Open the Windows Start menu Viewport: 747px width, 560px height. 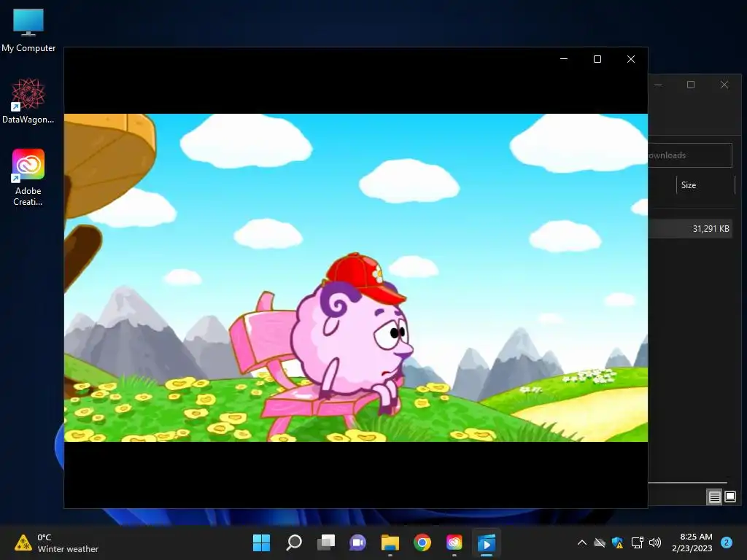[261, 542]
